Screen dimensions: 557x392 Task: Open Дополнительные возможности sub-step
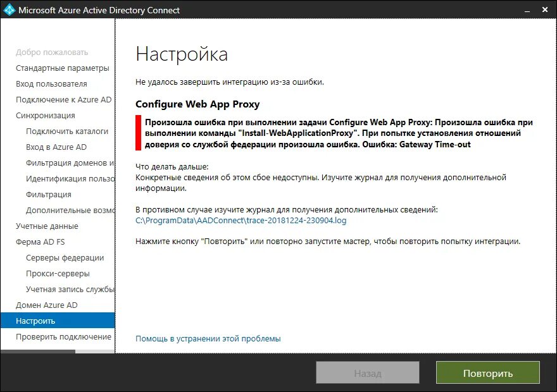pos(70,211)
